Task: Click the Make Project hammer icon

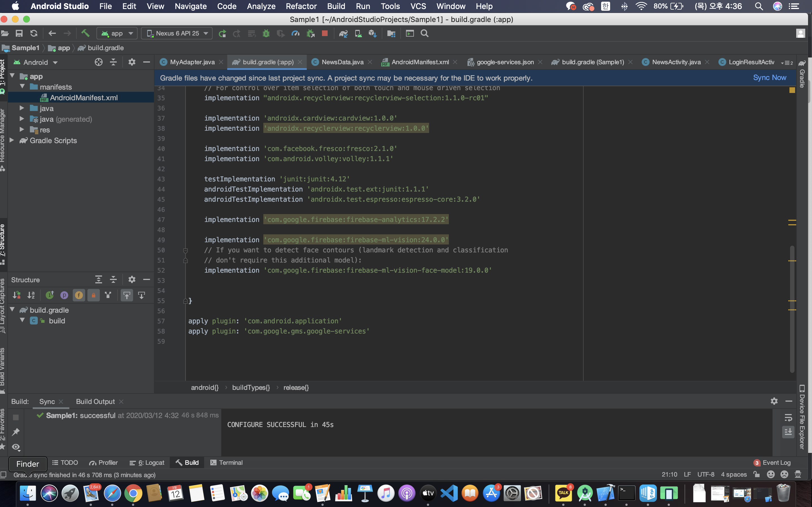Action: pyautogui.click(x=85, y=33)
